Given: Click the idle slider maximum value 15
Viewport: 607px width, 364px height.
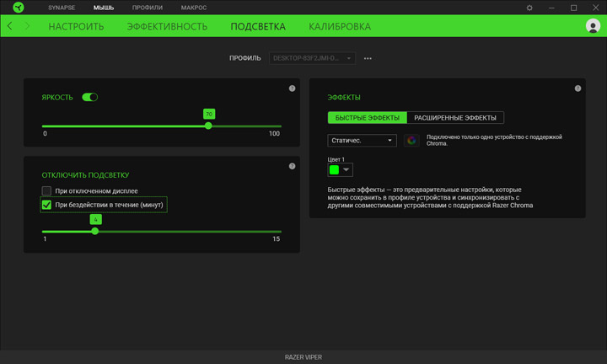Looking at the screenshot, I should click(276, 238).
